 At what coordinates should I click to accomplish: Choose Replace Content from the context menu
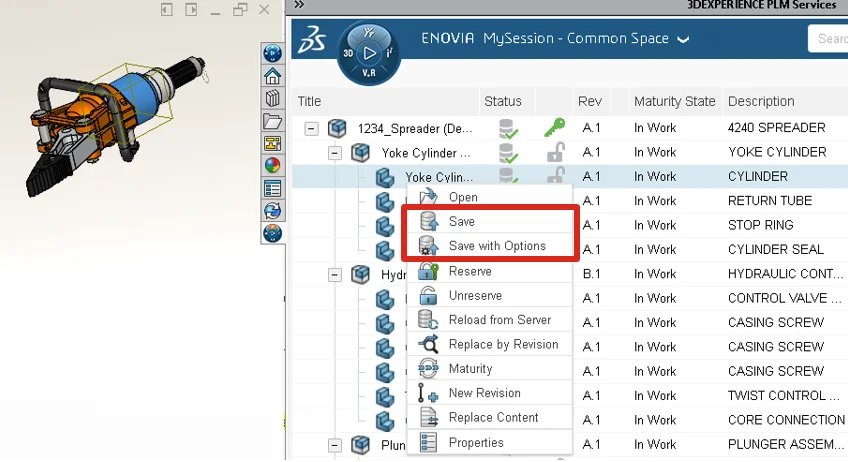[489, 417]
